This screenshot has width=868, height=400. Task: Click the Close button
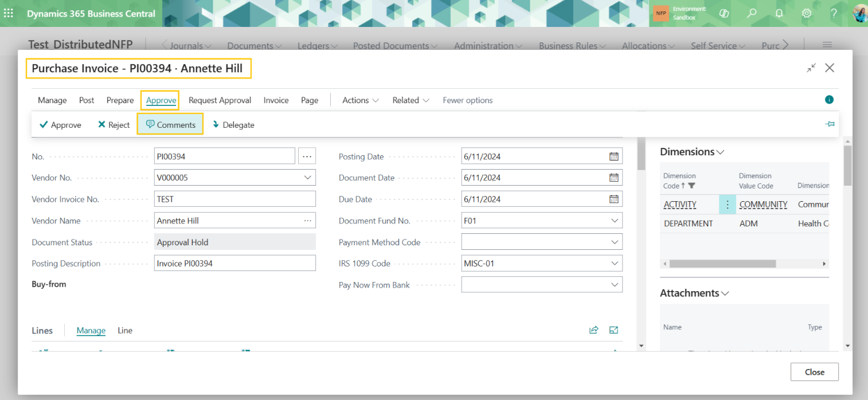click(814, 372)
